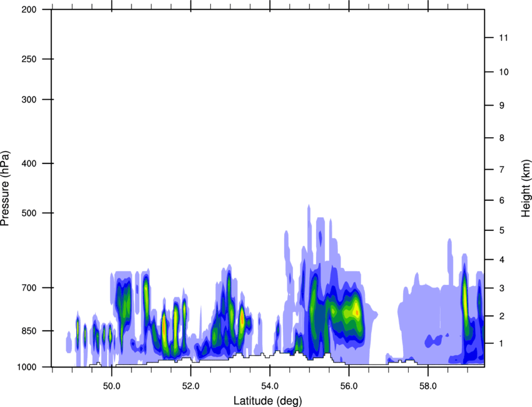Screen dimensions: 532x407
Task: Click the 'Pressure (hPa)' axis title
Action: [5, 188]
